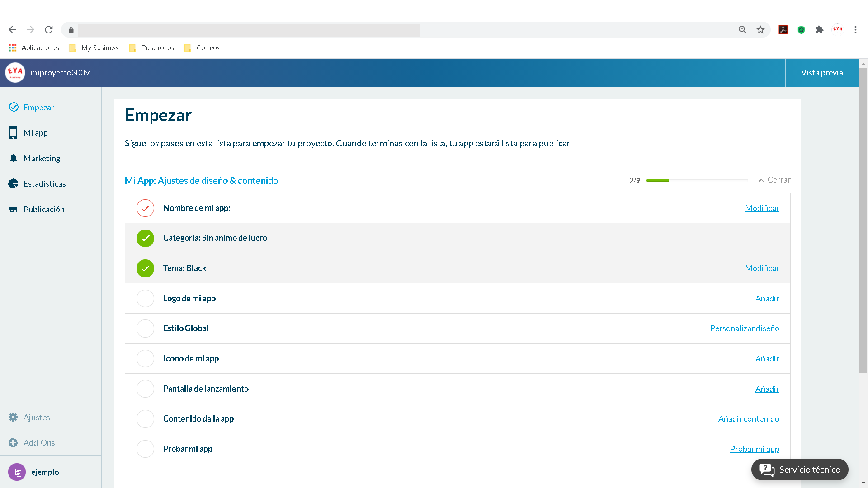Click the Add-Ons plus icon
868x488 pixels.
[13, 443]
